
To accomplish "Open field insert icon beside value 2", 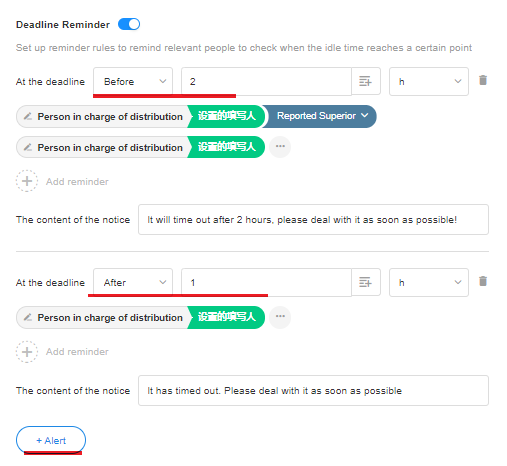I will point(366,81).
